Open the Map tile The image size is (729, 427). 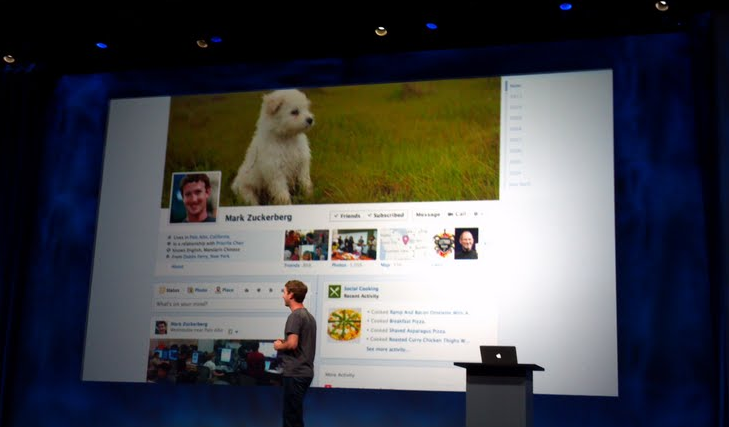(x=402, y=244)
